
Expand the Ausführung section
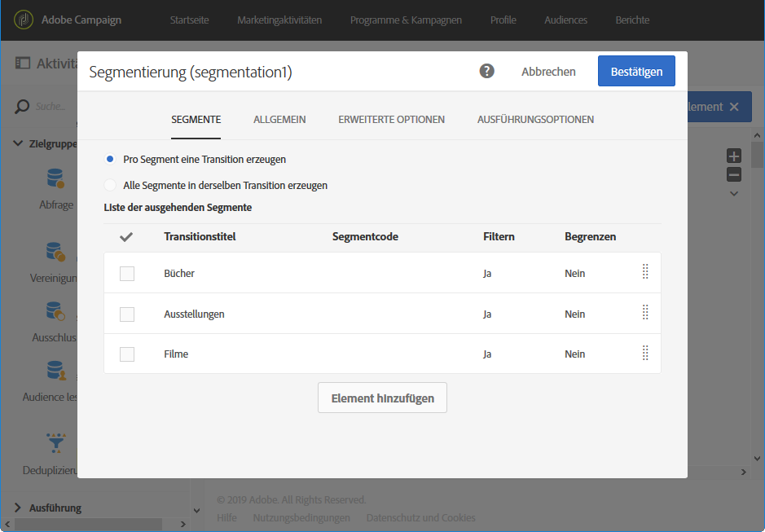pyautogui.click(x=18, y=508)
